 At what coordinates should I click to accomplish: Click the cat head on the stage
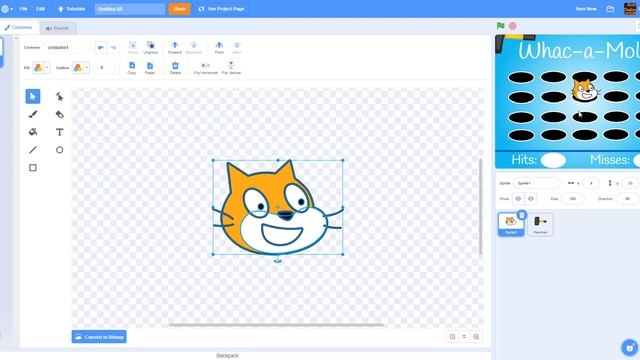584,90
